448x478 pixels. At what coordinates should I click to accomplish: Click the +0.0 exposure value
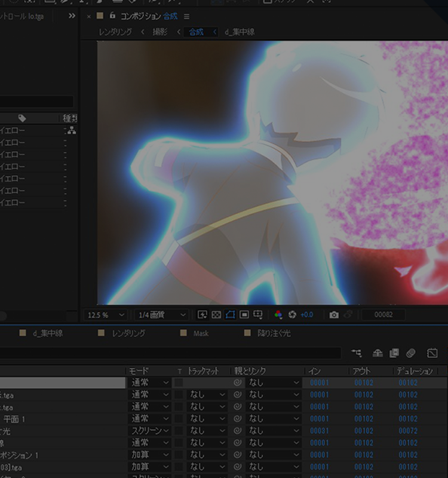pyautogui.click(x=306, y=315)
